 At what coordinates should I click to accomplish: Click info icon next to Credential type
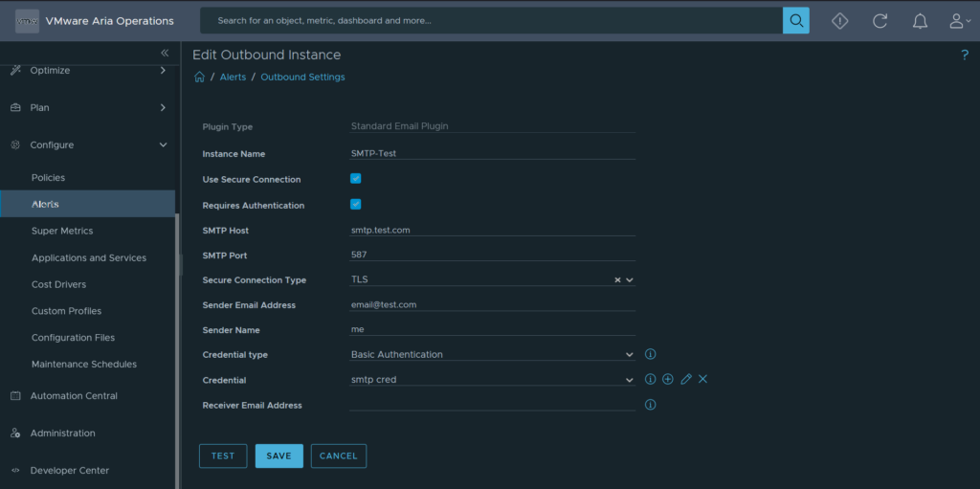[x=650, y=355]
